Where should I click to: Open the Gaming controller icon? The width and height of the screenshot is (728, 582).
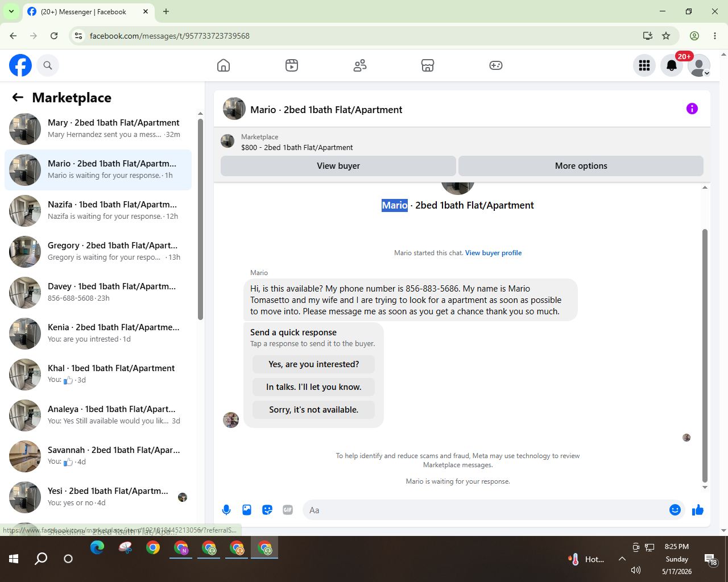click(x=496, y=65)
